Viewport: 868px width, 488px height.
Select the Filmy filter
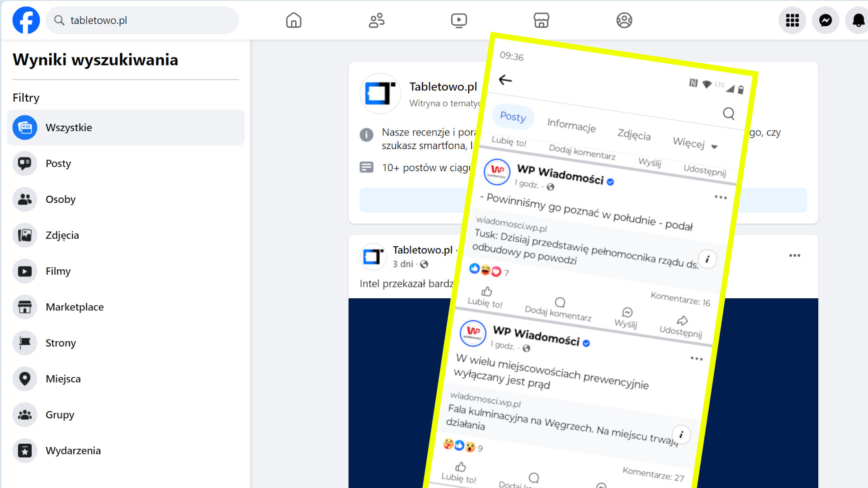[126, 271]
